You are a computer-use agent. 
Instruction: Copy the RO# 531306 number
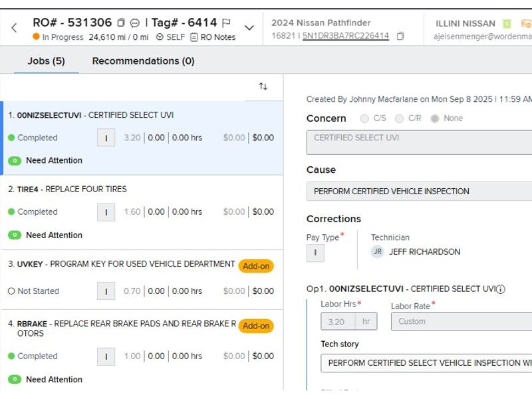(x=121, y=23)
